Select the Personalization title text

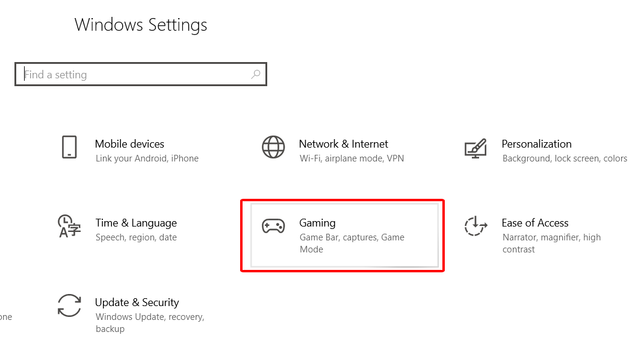[536, 144]
